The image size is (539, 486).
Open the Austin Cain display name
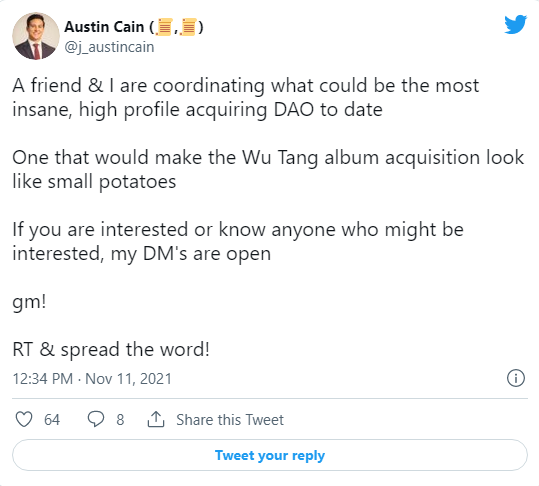(104, 27)
